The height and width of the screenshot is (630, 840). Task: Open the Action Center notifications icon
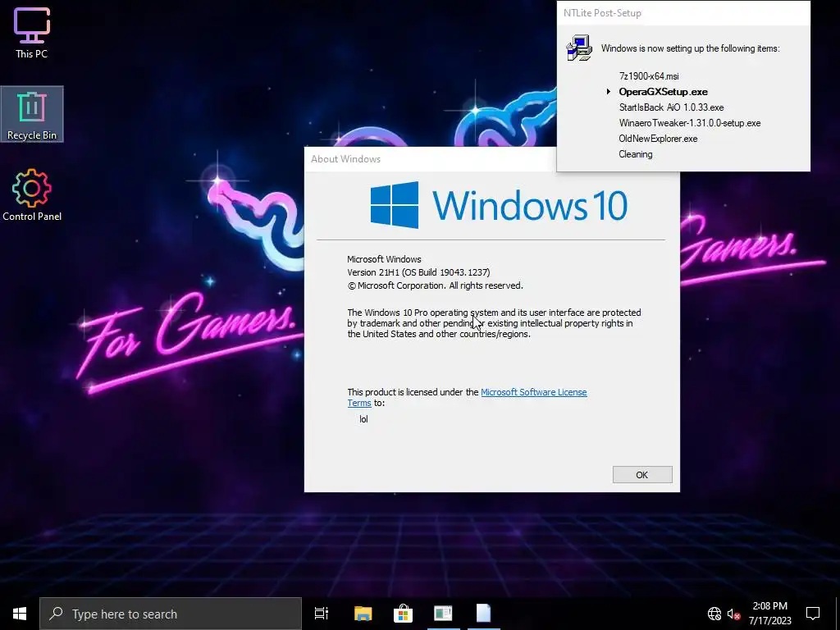813,614
